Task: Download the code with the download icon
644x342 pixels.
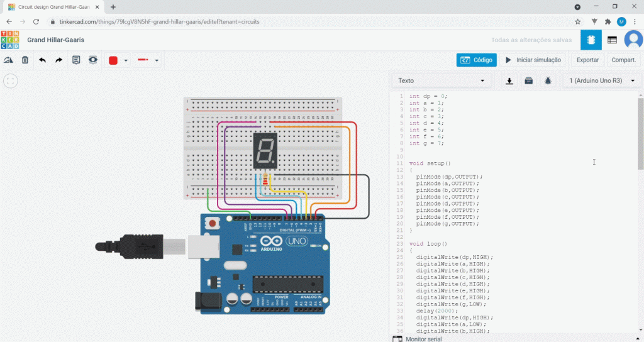Action: [509, 80]
